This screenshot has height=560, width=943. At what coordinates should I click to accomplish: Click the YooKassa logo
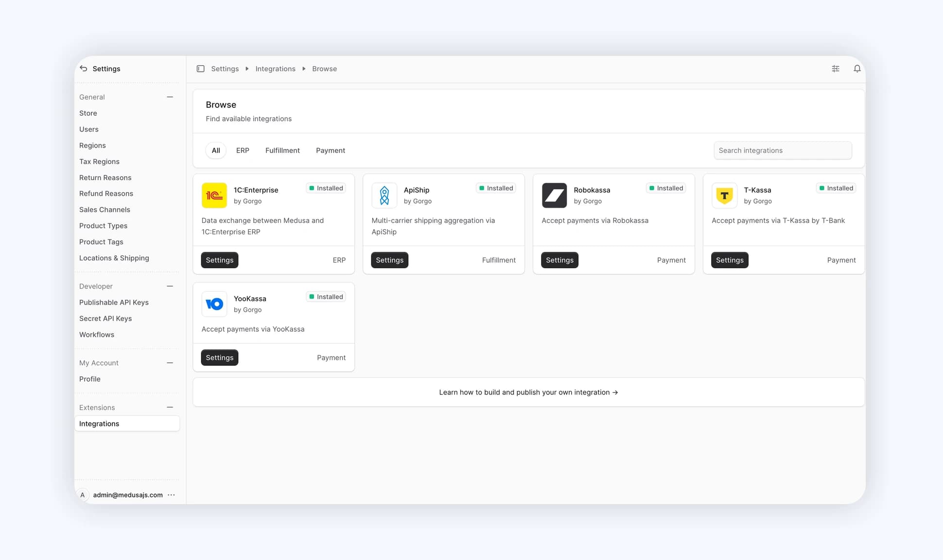coord(214,304)
